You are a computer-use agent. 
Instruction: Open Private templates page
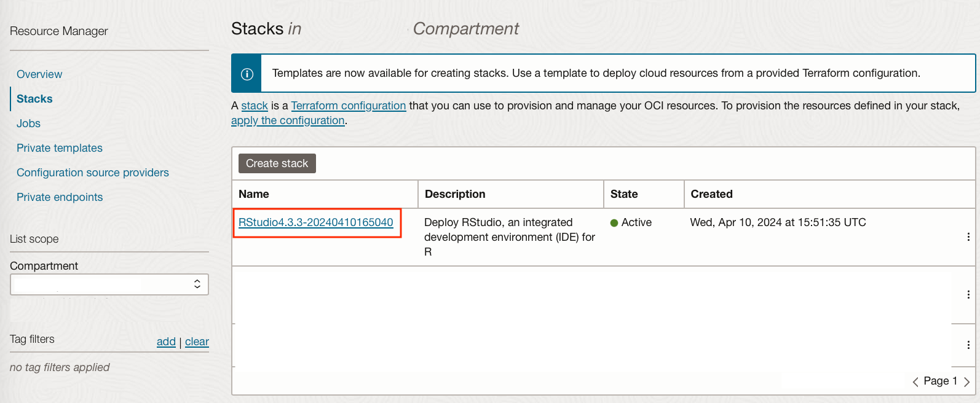60,148
